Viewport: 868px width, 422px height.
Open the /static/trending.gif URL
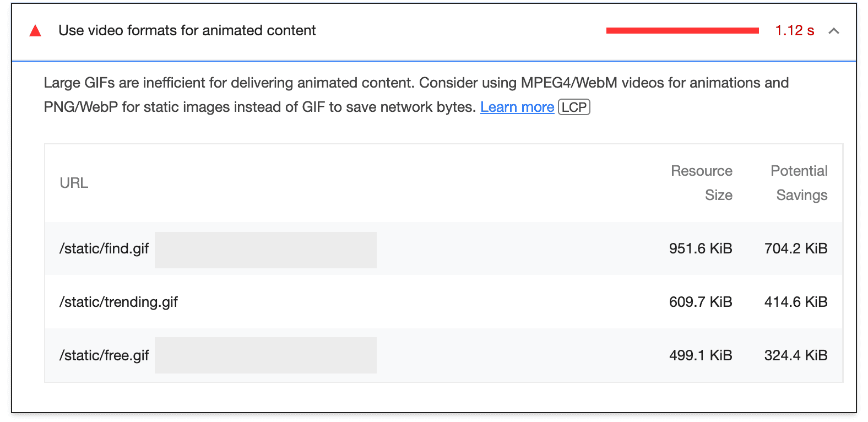click(x=118, y=302)
